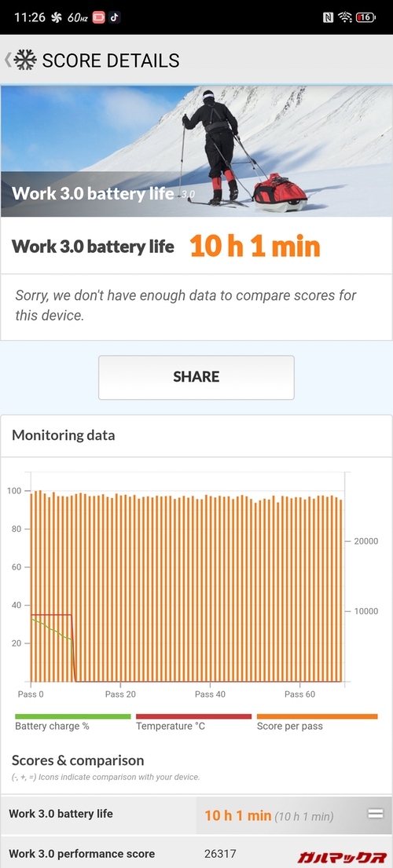
Task: Expand the Work 3.0 battery life comparison row
Action: click(196, 815)
